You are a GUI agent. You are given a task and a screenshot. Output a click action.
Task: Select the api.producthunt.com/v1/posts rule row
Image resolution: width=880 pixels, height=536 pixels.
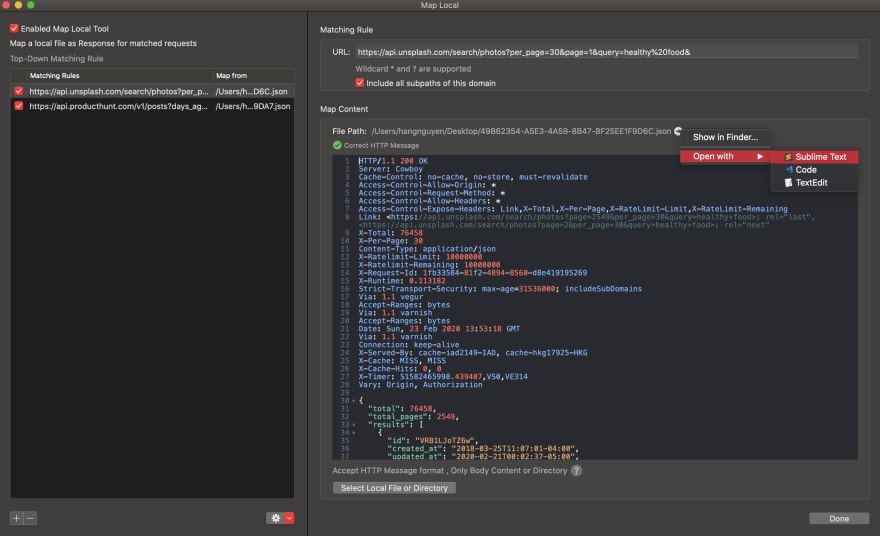[x=152, y=106]
